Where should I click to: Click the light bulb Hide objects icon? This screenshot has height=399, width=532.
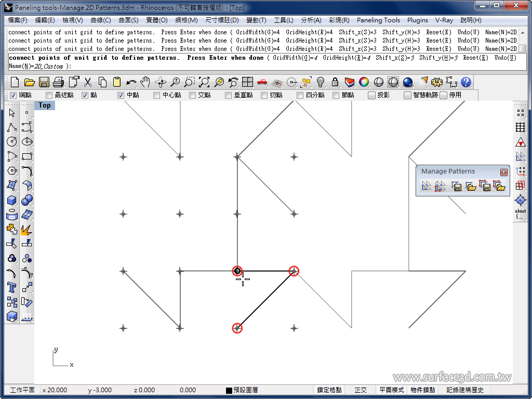pyautogui.click(x=321, y=82)
